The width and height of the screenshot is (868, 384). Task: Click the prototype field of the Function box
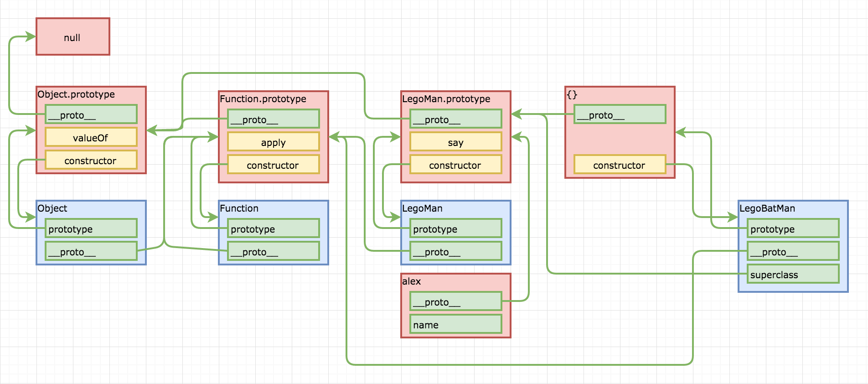(x=274, y=228)
